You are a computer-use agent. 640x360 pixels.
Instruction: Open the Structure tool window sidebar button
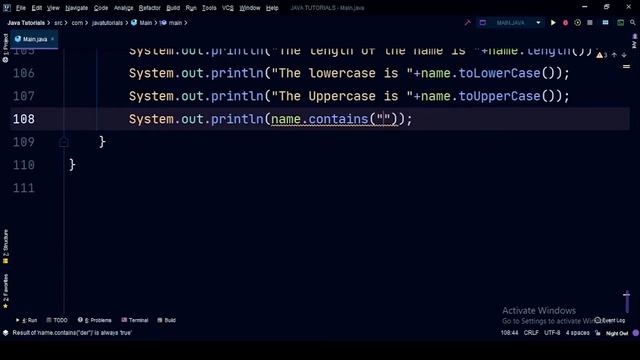[5, 246]
